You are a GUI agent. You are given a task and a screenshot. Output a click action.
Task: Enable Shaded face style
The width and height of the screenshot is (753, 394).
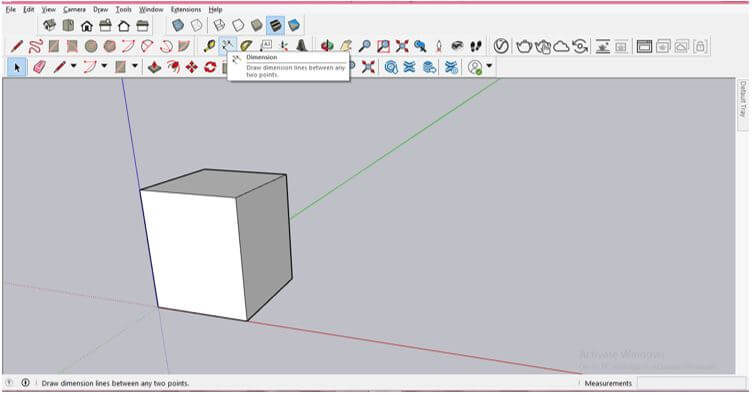(256, 25)
